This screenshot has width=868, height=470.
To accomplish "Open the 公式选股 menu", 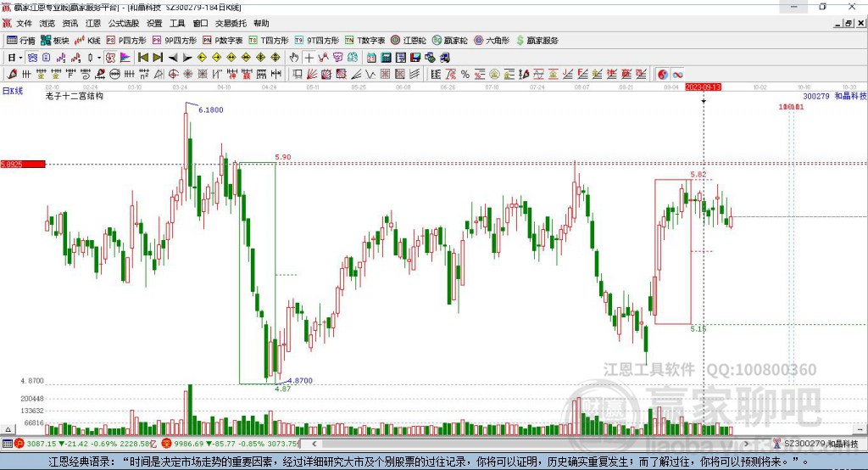I will point(124,24).
